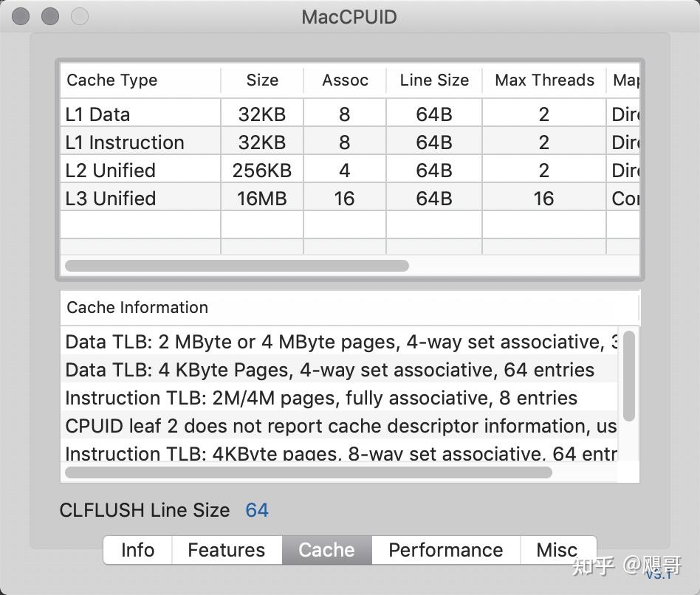Screen dimensions: 700x595
Task: Click the Cache Information horizontal scrollbar
Action: [308, 472]
